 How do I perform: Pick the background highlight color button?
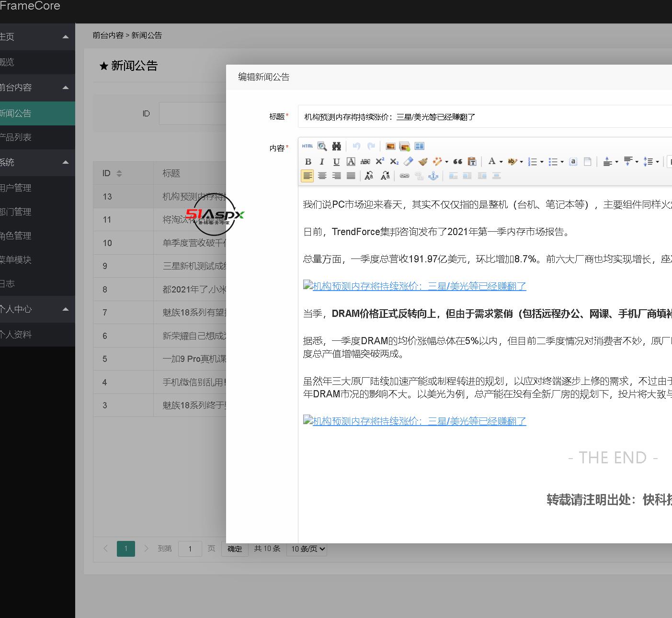(x=512, y=161)
